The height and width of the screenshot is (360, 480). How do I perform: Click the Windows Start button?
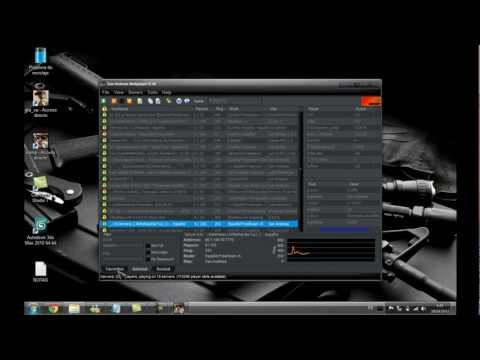pos(33,309)
